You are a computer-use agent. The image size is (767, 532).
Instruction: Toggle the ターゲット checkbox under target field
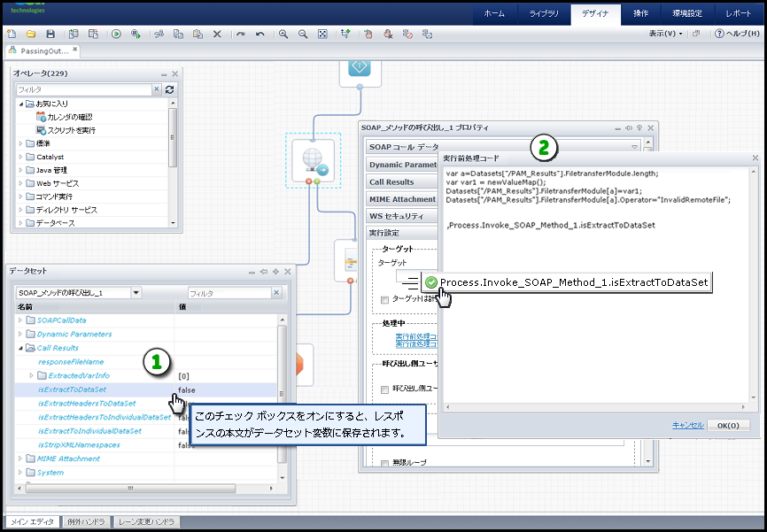pos(383,300)
